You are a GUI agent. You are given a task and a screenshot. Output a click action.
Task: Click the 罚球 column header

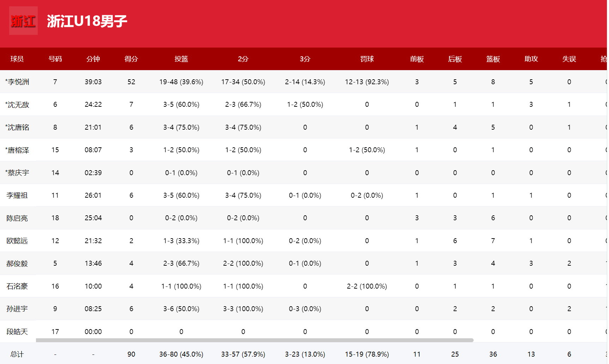(x=367, y=59)
